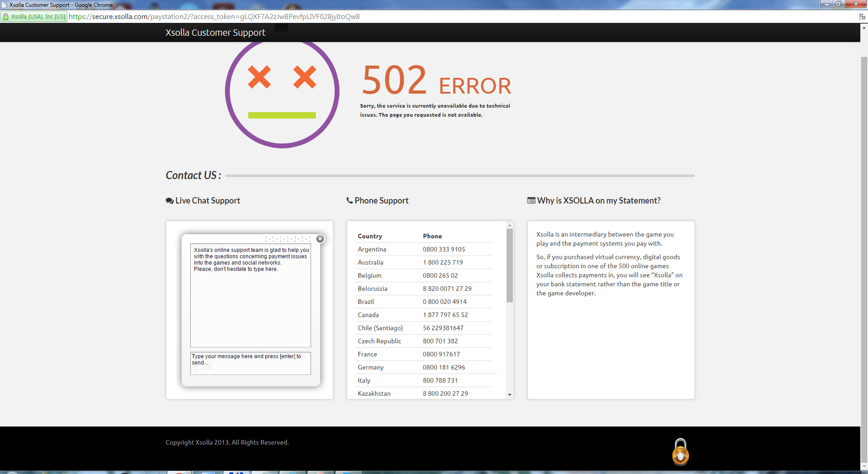Click the golden padlock security badge in the footer
Image resolution: width=868 pixels, height=474 pixels.
click(680, 451)
